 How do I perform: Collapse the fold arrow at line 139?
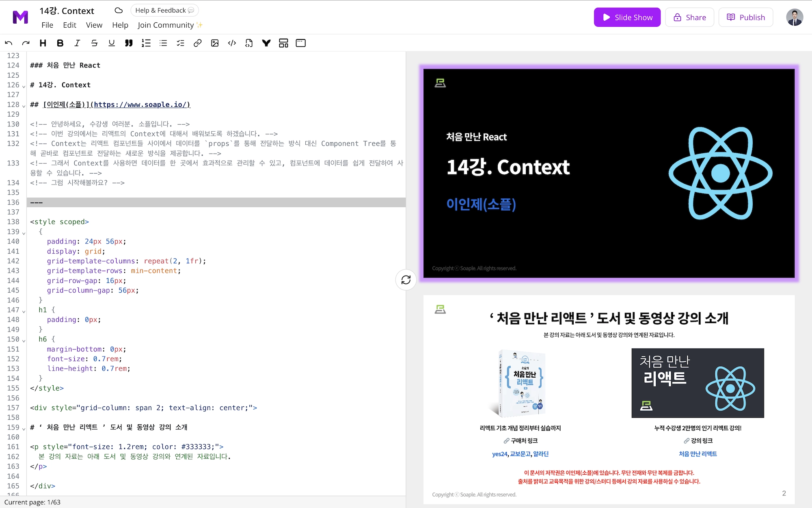click(24, 232)
